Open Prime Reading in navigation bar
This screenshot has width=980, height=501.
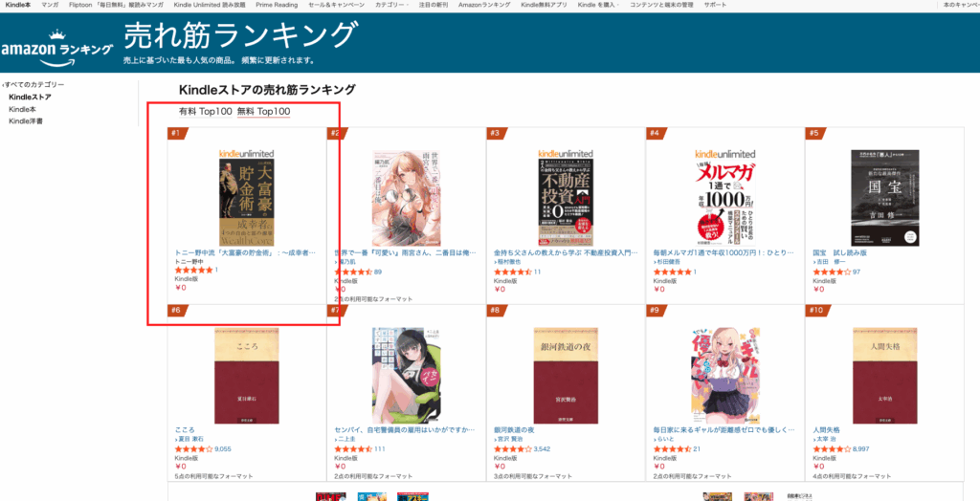(x=277, y=5)
